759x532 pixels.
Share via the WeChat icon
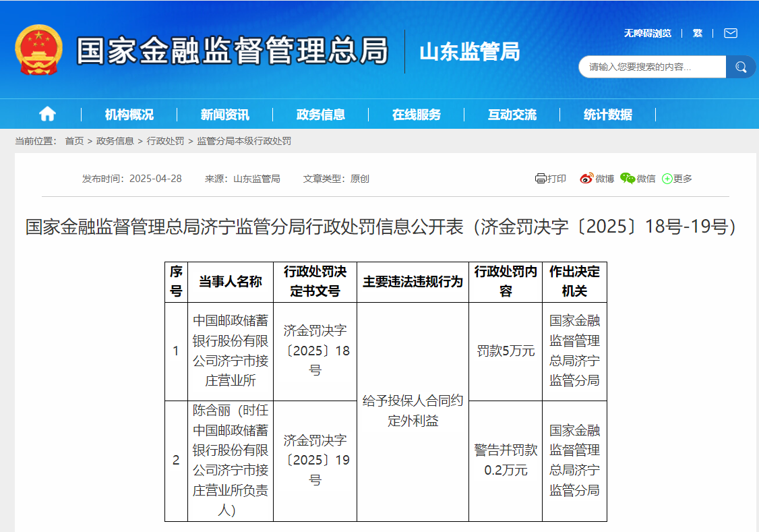click(628, 179)
